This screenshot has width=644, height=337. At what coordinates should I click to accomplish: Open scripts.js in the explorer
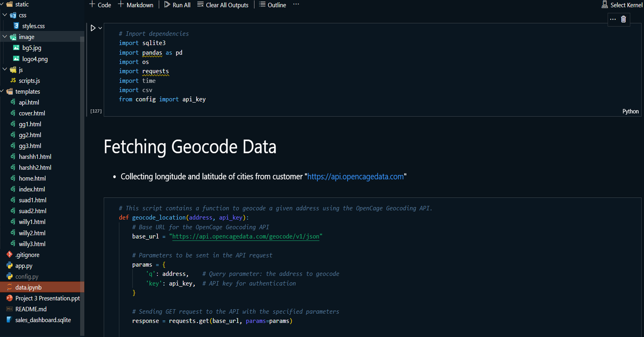[x=29, y=81]
